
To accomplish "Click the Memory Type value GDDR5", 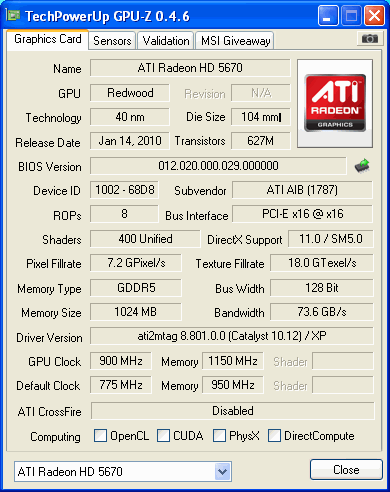I will [x=136, y=288].
